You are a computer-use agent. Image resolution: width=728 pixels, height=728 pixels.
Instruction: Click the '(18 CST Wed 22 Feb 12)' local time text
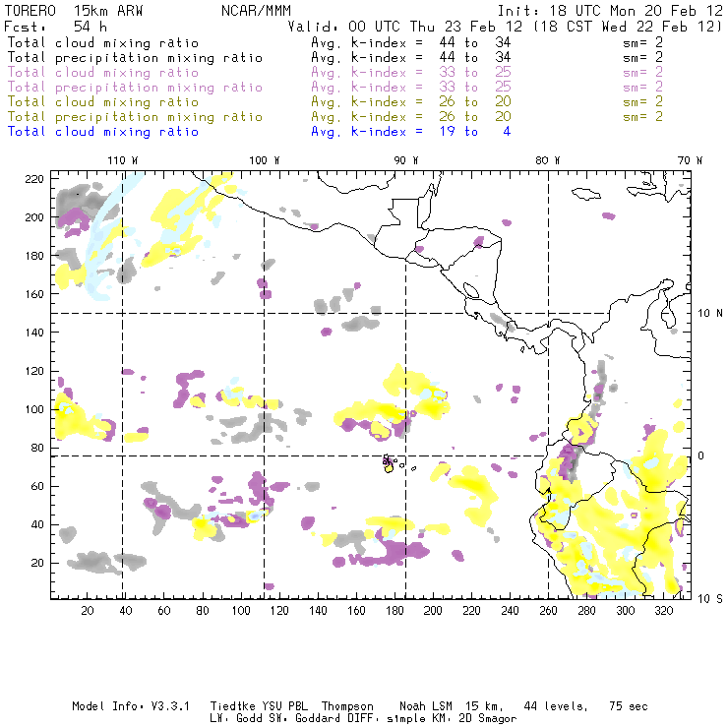628,26
